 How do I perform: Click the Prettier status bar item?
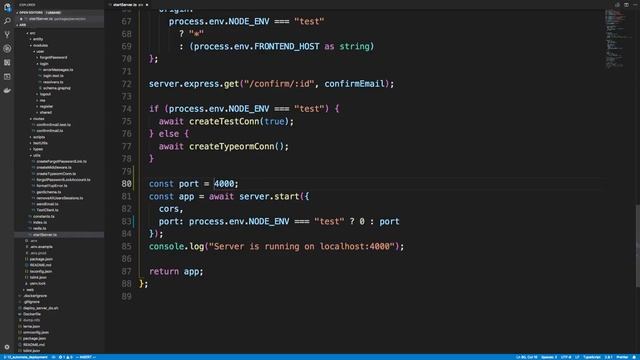pyautogui.click(x=622, y=357)
